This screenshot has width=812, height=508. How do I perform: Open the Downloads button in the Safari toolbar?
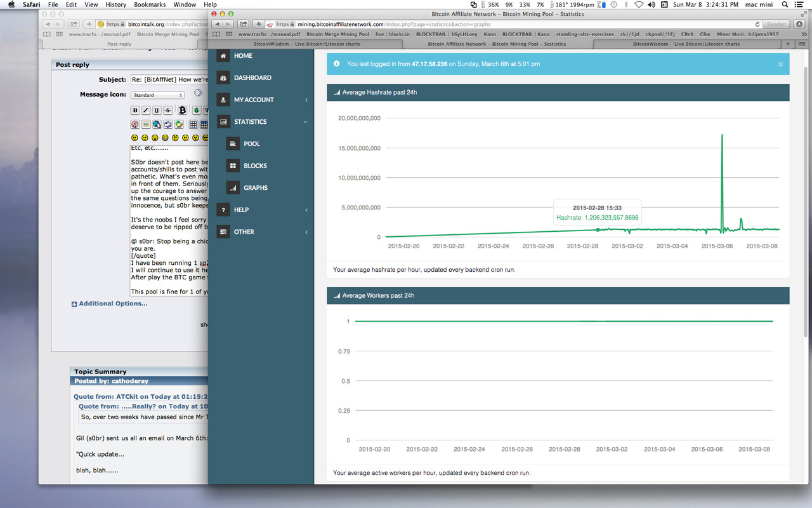[799, 24]
